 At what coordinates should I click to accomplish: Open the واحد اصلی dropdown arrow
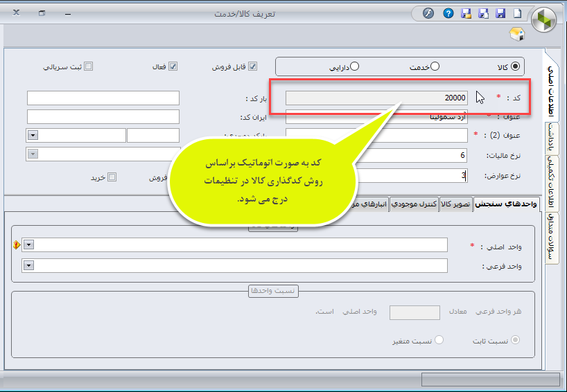[29, 245]
